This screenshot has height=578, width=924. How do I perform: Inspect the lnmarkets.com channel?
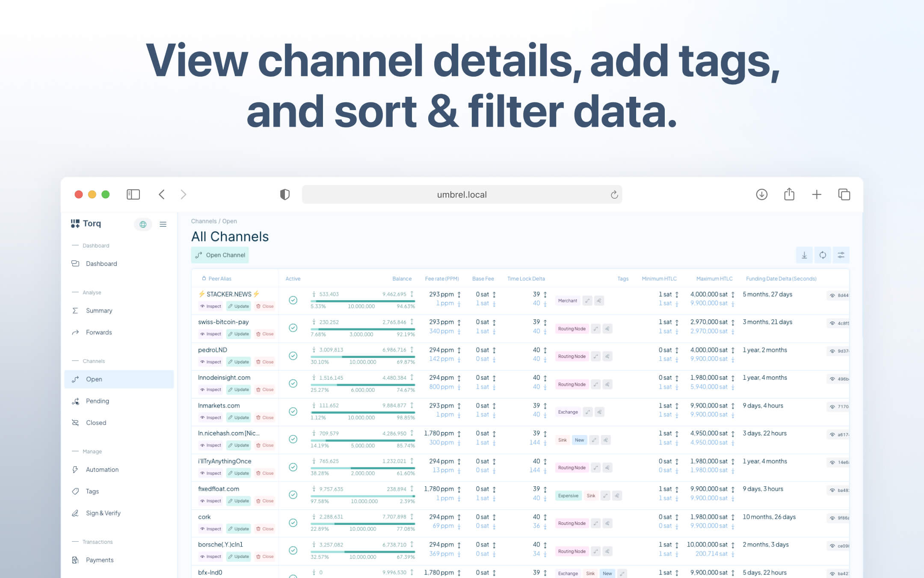pos(210,417)
